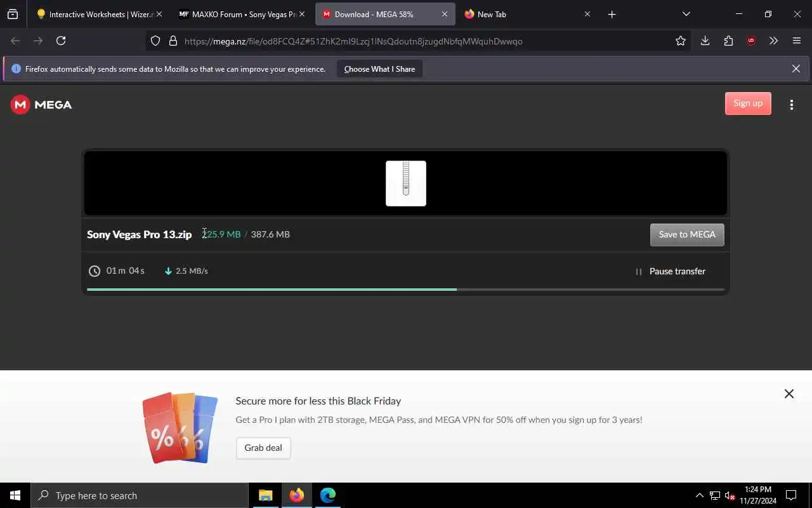Click Choose What I Share button
The image size is (812, 508).
point(379,69)
